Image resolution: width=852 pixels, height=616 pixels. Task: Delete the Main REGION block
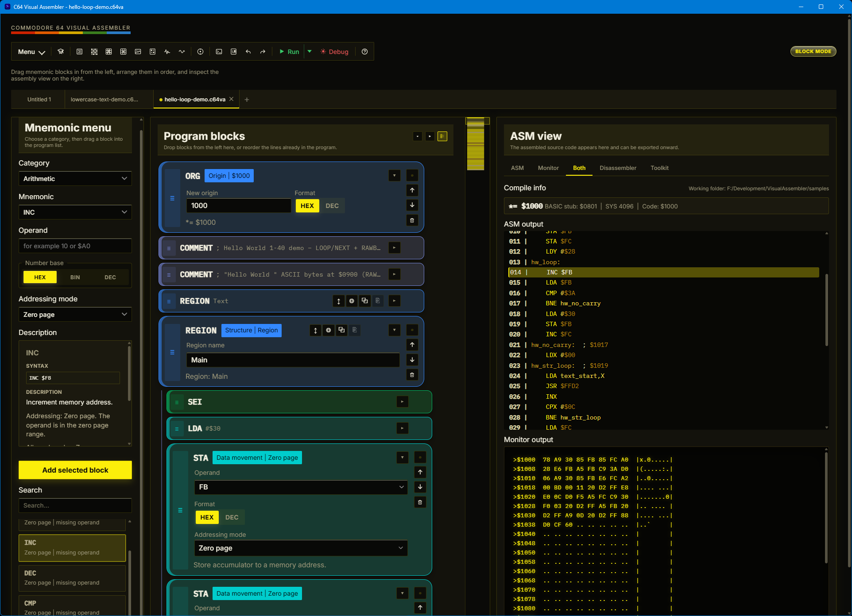[x=412, y=375]
